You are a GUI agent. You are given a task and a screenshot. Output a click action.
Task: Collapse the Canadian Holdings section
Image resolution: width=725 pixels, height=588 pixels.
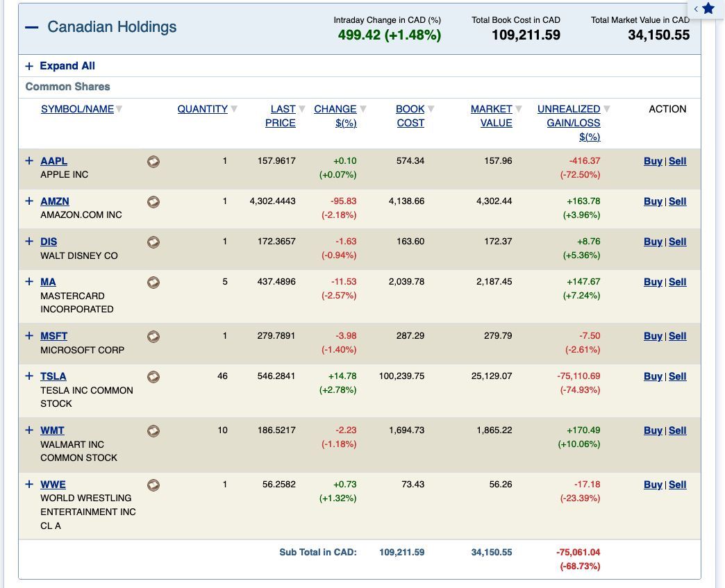tap(31, 27)
